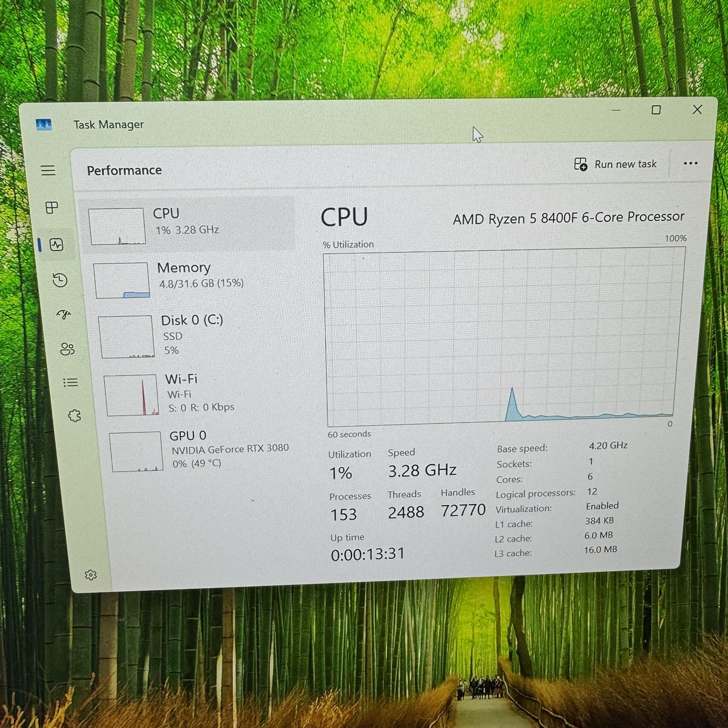Click the Task Manager window title
728x728 pixels.
(109, 124)
